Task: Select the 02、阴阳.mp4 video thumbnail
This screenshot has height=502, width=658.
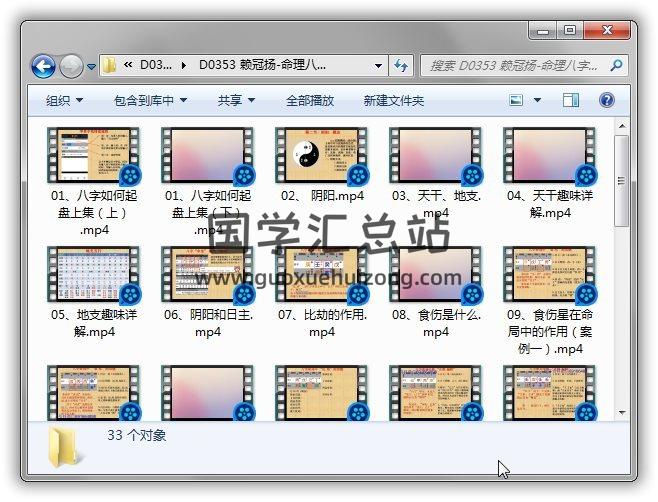Action: (x=321, y=156)
